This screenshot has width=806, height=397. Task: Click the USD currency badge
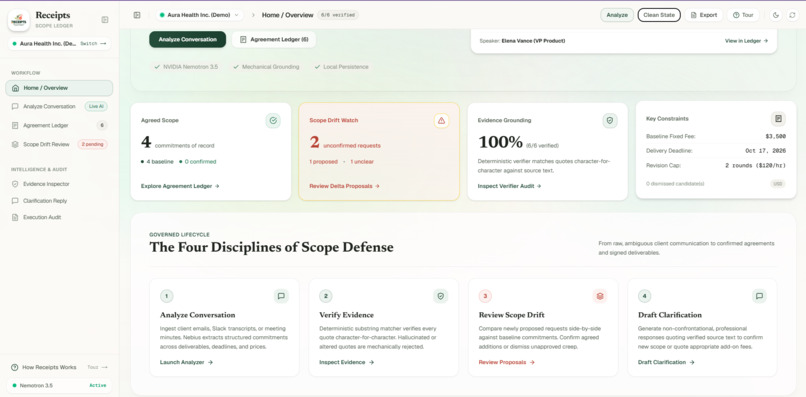[778, 184]
